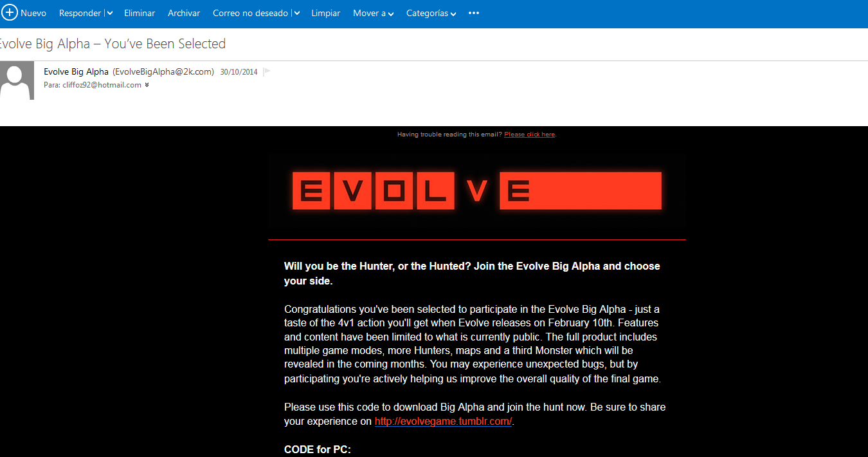Viewport: 868px width, 457px height.
Task: Reply using the Responder button
Action: [x=80, y=13]
